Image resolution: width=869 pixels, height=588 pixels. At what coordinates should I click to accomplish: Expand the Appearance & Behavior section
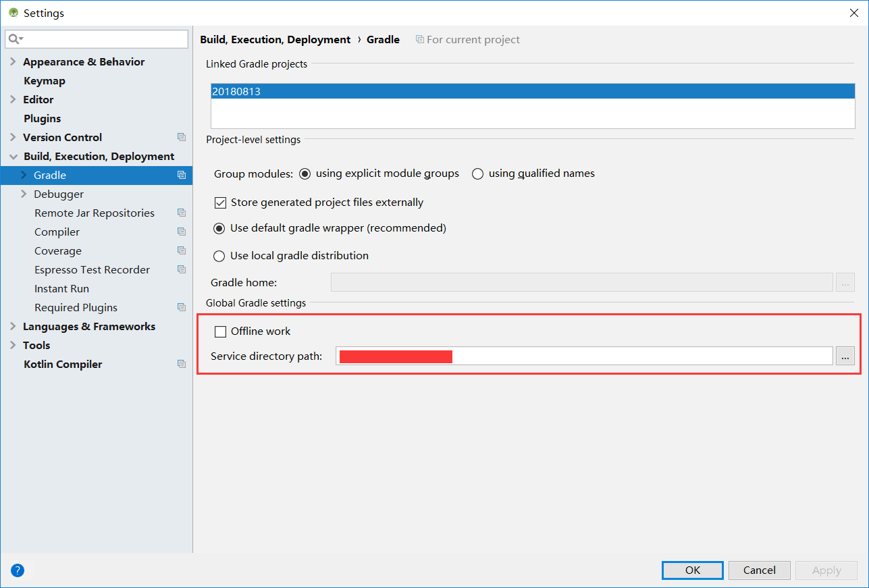pyautogui.click(x=13, y=61)
